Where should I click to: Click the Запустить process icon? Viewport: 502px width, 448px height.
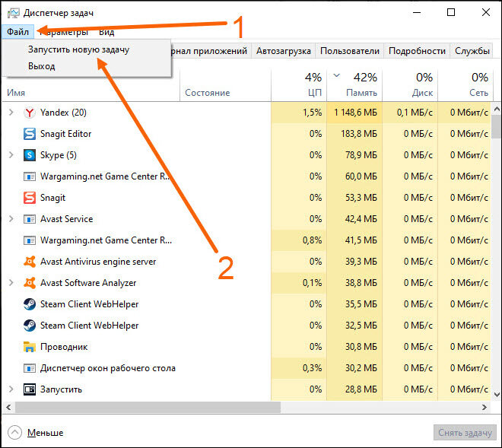(30, 389)
